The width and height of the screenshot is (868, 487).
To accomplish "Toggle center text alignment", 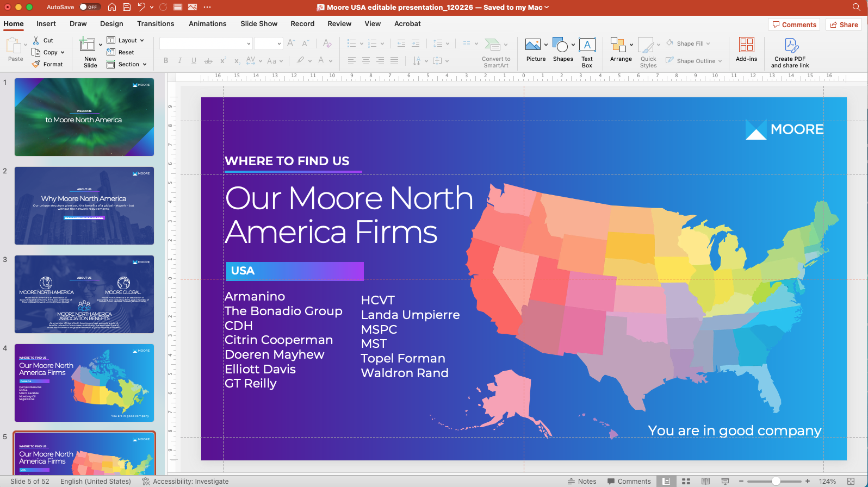I will [365, 61].
